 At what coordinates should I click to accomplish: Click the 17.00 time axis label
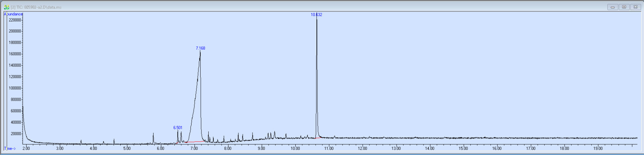pyautogui.click(x=530, y=148)
